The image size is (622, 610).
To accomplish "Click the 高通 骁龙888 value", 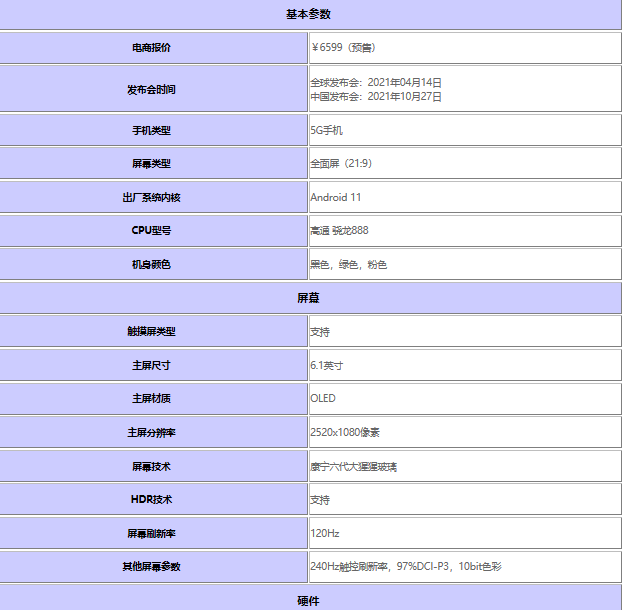I will (340, 230).
